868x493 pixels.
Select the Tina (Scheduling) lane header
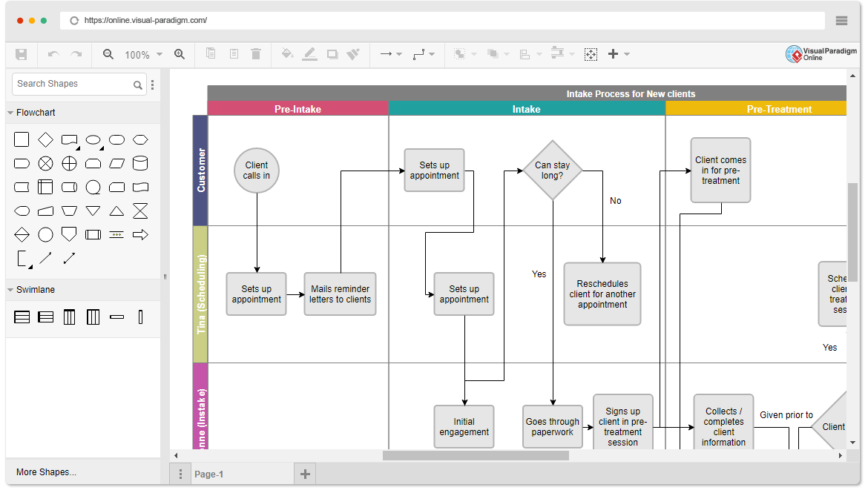(x=200, y=294)
